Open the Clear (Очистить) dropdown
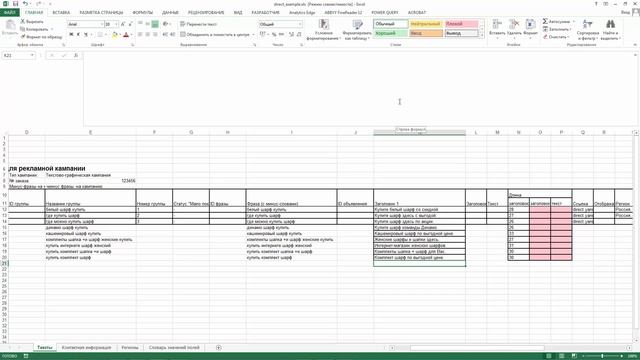 click(556, 37)
